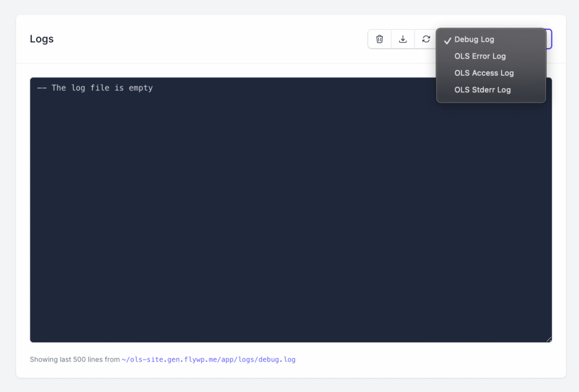Refresh the log output
Image resolution: width=579 pixels, height=392 pixels.
point(426,39)
